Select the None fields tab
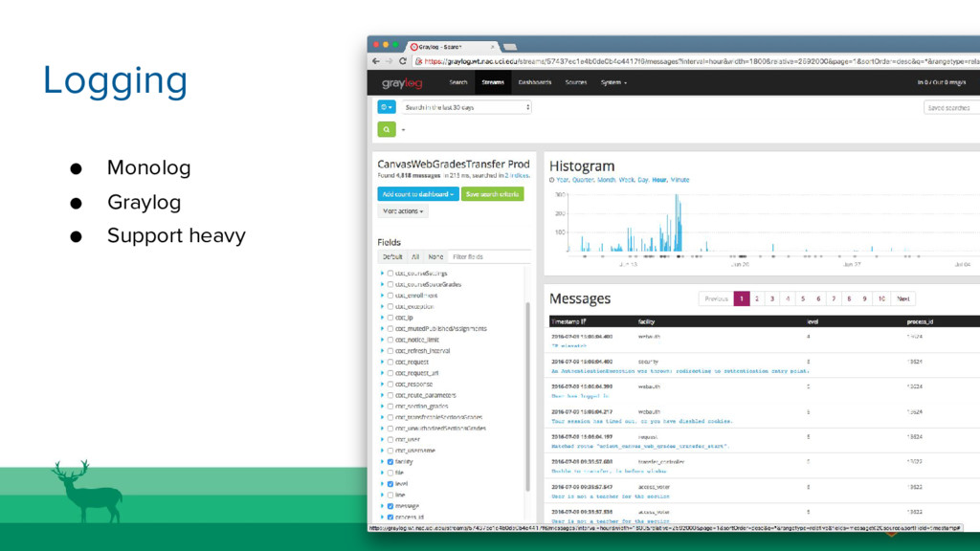980x551 pixels. 435,256
